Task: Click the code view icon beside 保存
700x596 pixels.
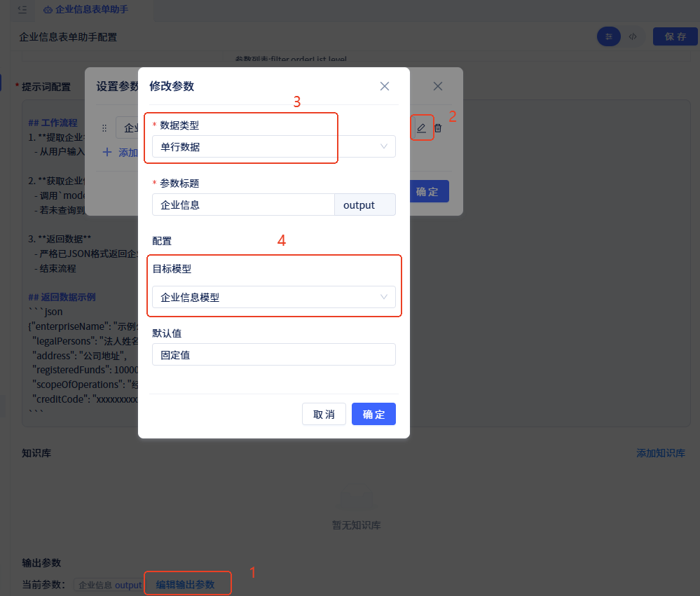Action: 633,36
